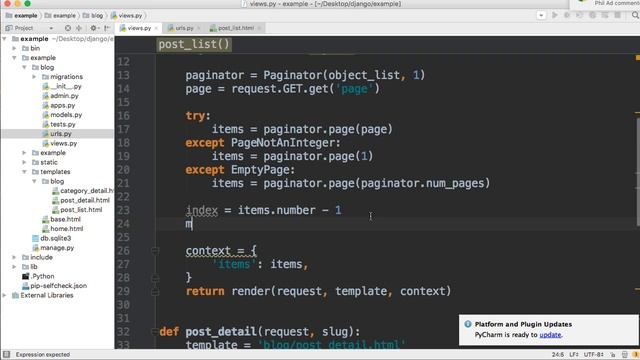Open admin.py in blog folder
This screenshot has width=640, height=360.
point(60,96)
